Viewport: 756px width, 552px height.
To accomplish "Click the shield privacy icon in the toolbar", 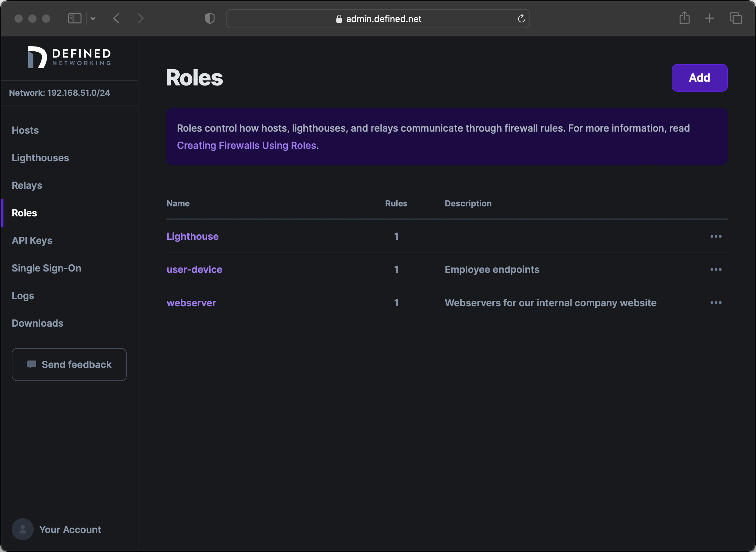I will 209,19.
